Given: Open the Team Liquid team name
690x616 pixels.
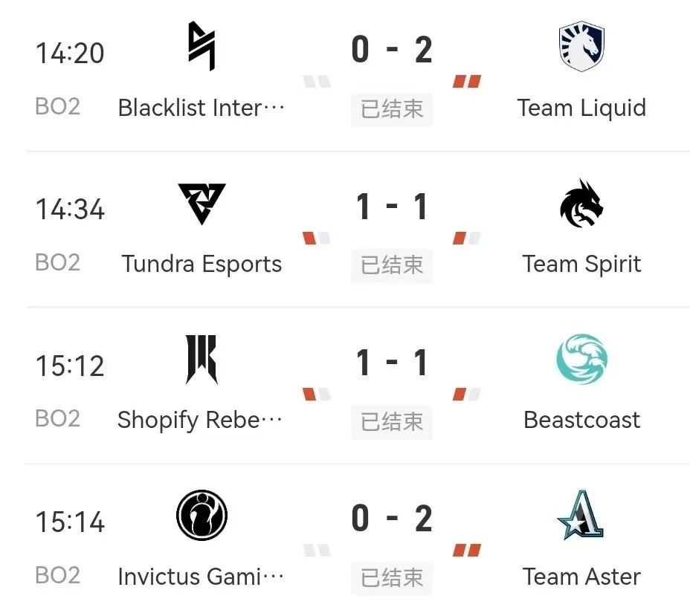Looking at the screenshot, I should (x=581, y=108).
